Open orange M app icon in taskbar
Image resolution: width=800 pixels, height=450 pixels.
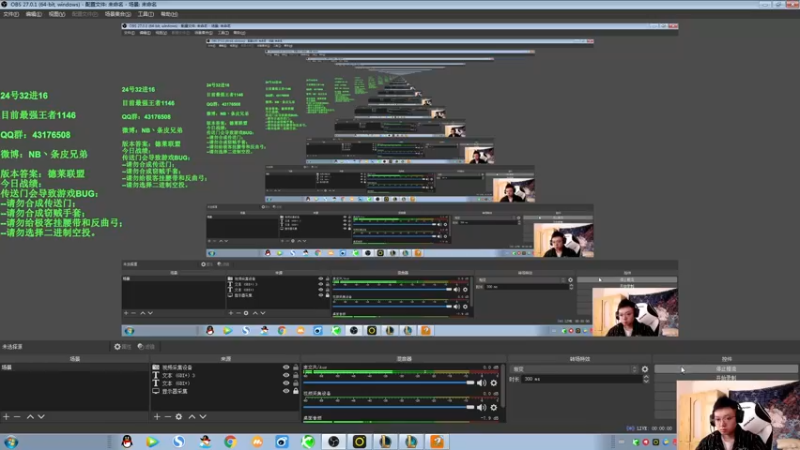pos(257,442)
